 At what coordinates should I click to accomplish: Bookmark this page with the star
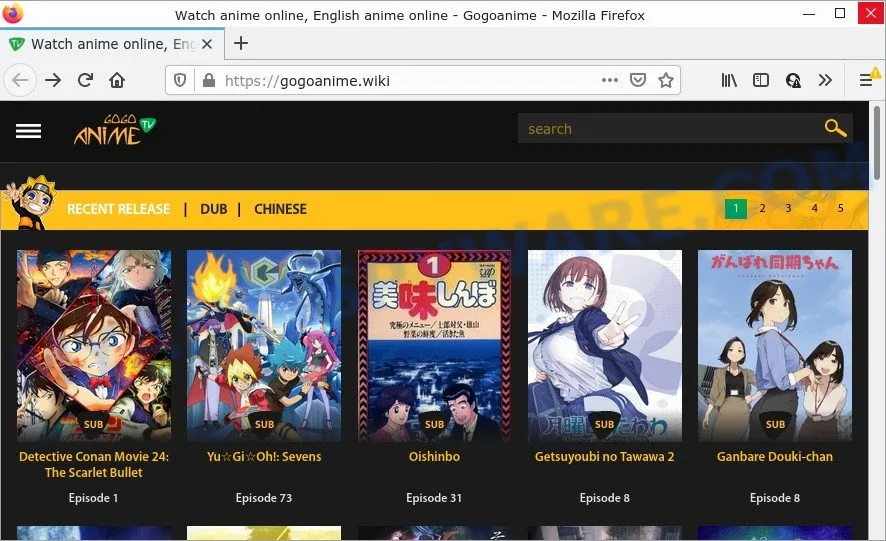666,80
